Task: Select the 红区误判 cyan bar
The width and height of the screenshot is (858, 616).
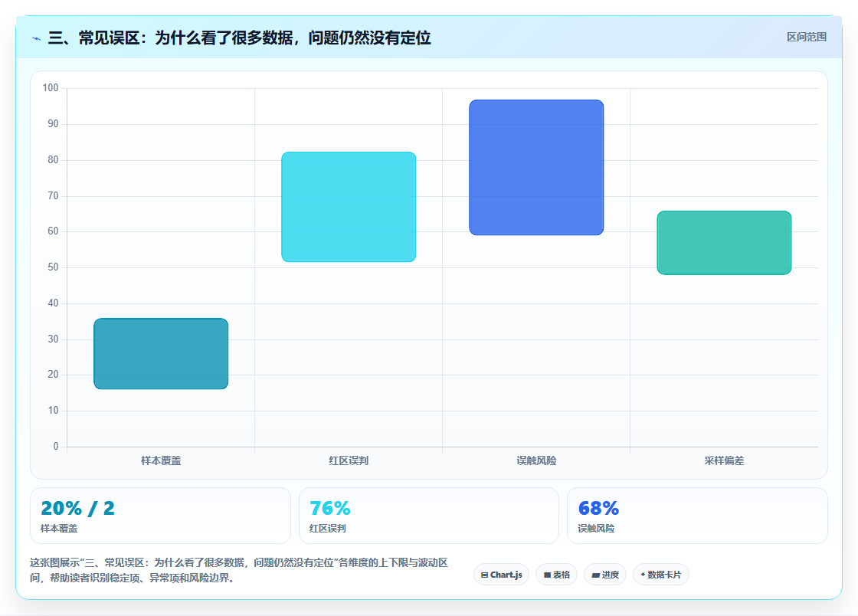Action: point(349,207)
